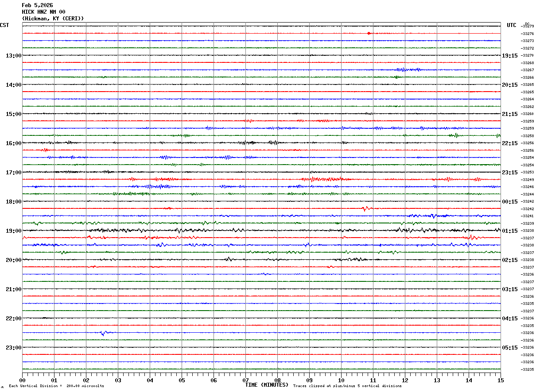Select the traces clipped footnote text
This screenshot has width=536, height=392.
[x=347, y=386]
